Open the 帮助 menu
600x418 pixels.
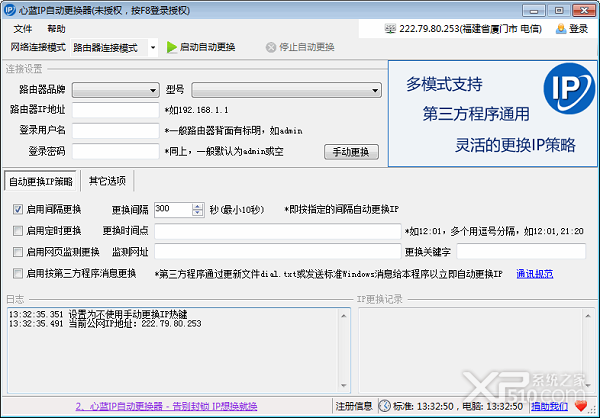pos(56,29)
